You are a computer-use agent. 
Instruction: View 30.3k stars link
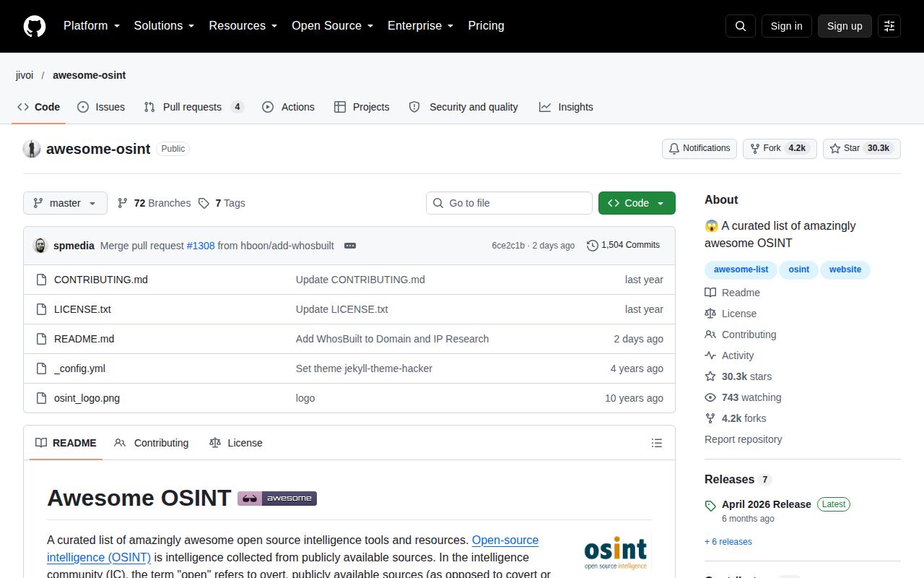click(738, 376)
